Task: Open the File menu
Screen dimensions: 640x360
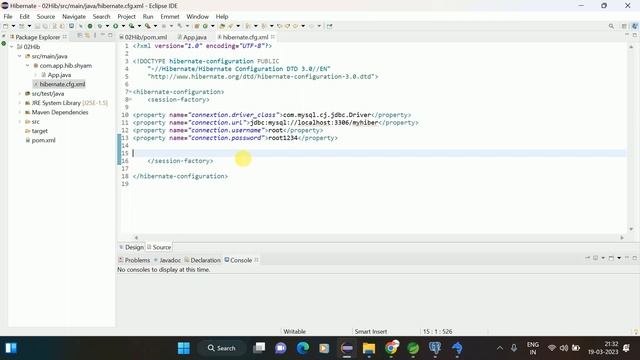Action: click(x=8, y=16)
